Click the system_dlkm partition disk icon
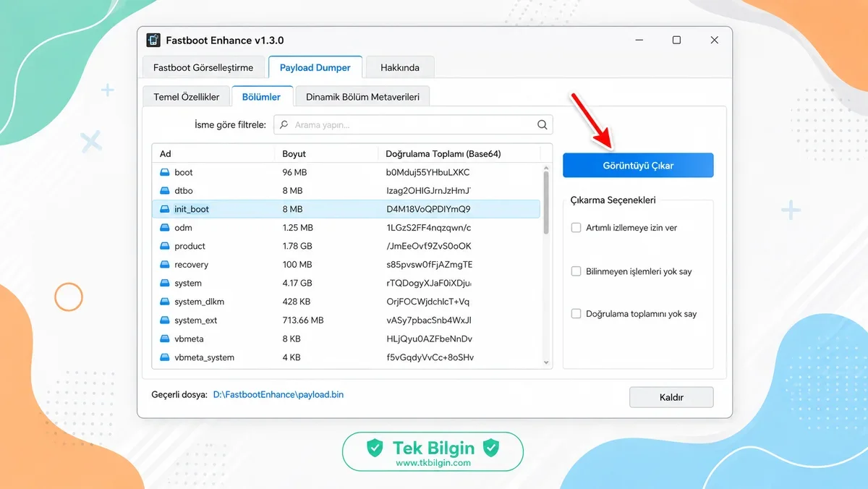This screenshot has width=868, height=489. pyautogui.click(x=164, y=302)
